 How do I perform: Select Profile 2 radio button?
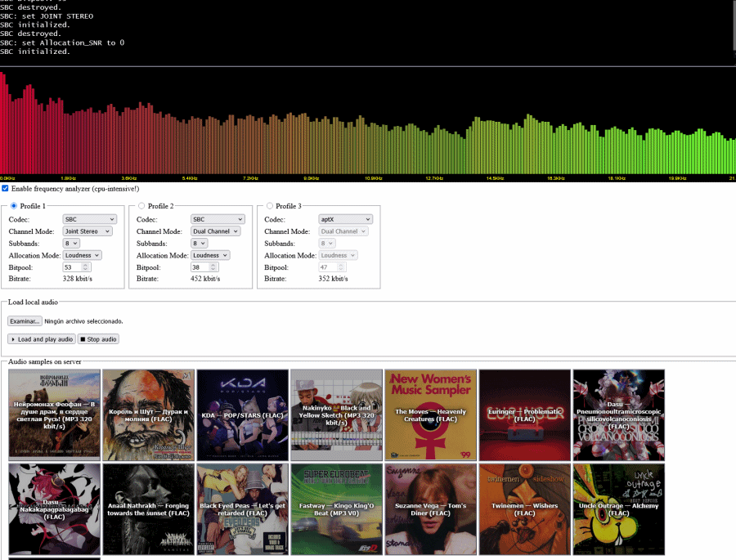click(x=141, y=205)
